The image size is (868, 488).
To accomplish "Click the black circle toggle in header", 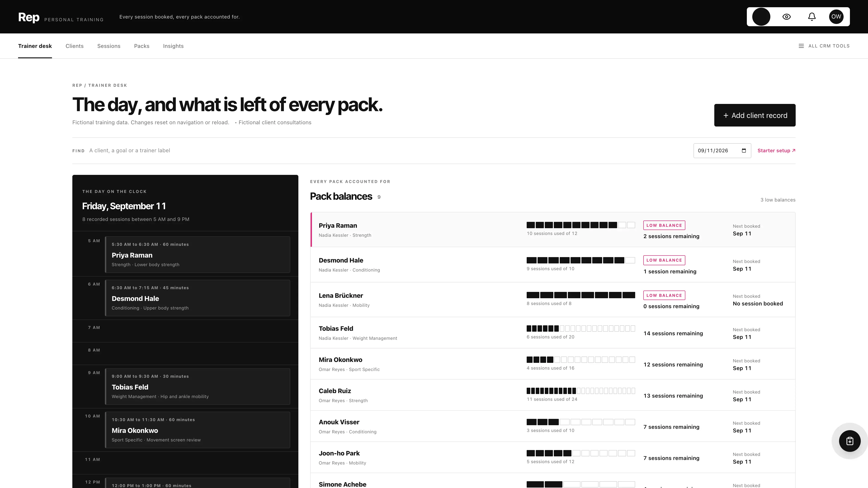I will pyautogui.click(x=761, y=16).
